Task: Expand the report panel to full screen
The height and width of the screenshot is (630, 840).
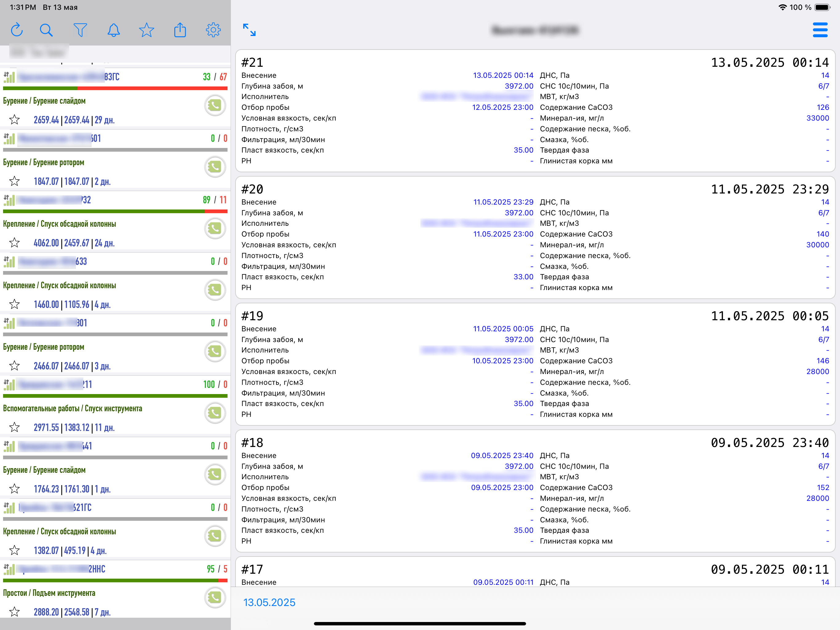Action: tap(249, 30)
